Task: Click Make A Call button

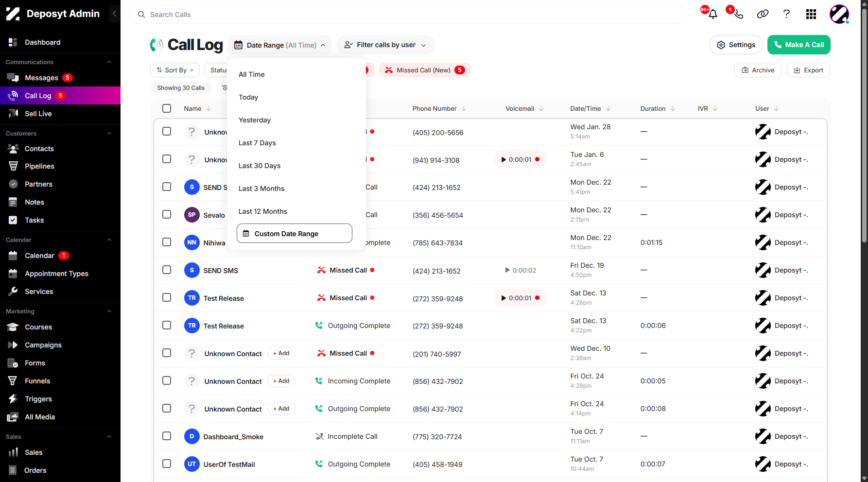Action: point(799,45)
